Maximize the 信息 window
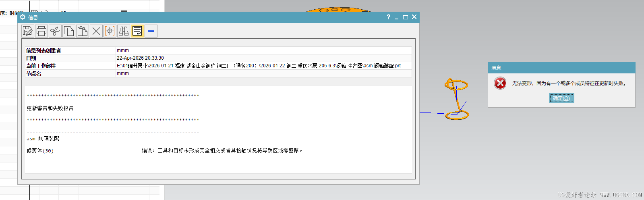Screen dimensions: 644x200 [x=406, y=17]
